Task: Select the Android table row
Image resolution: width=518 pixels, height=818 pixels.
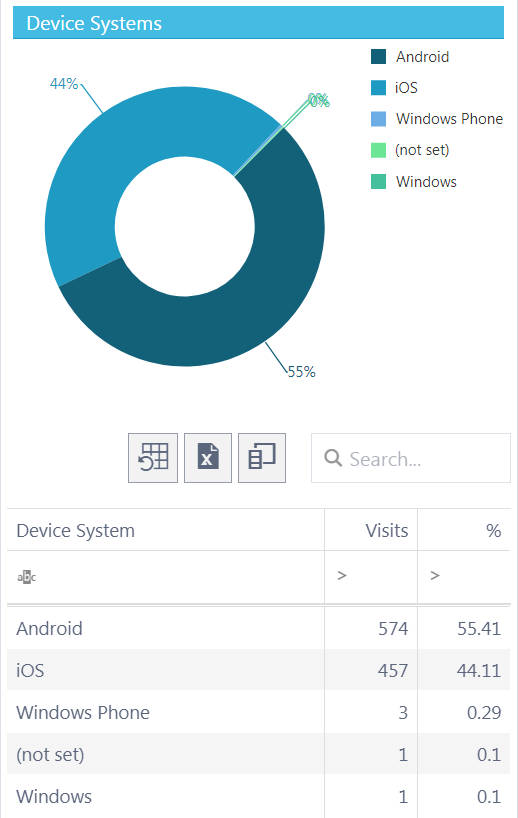Action: 259,628
